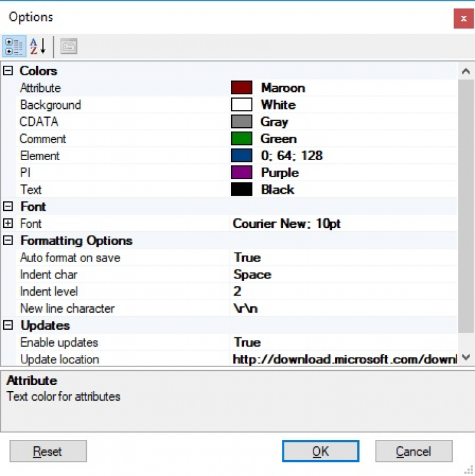Screen dimensions: 475x476
Task: Collapse the Font category header
Action: pyautogui.click(x=8, y=206)
